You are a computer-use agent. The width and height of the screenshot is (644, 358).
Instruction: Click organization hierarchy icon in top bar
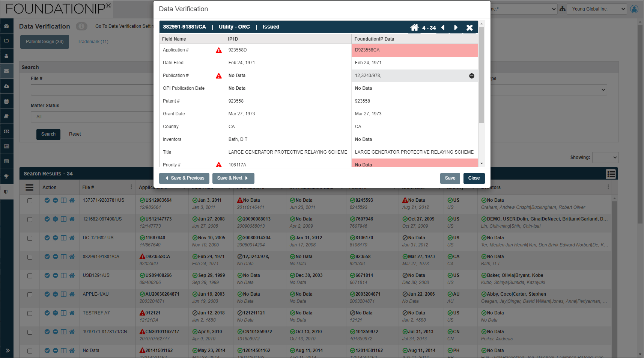click(x=563, y=9)
